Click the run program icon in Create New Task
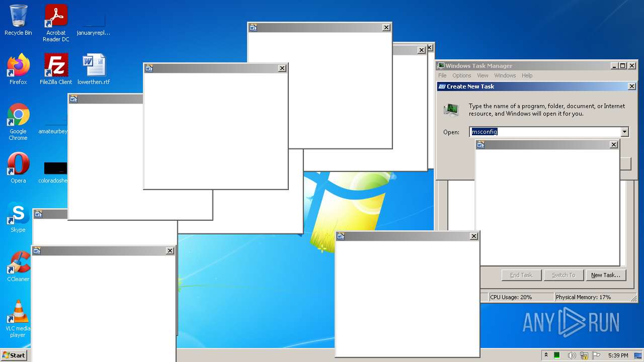Screen dimensions: 644x362 [451, 110]
